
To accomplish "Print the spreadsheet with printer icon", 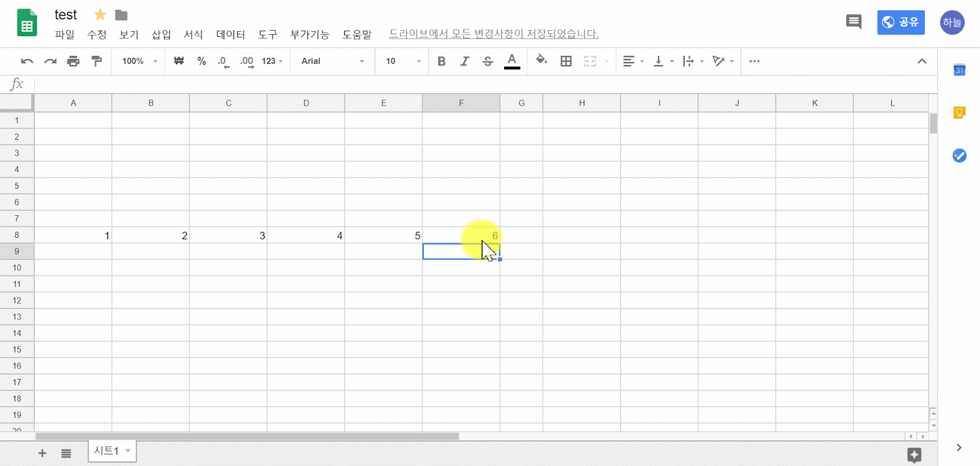I will click(x=73, y=61).
